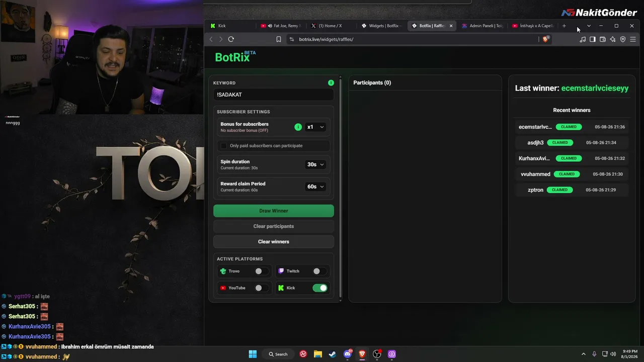Disable the Kick platform toggle
This screenshot has height=362, width=644.
[320, 288]
